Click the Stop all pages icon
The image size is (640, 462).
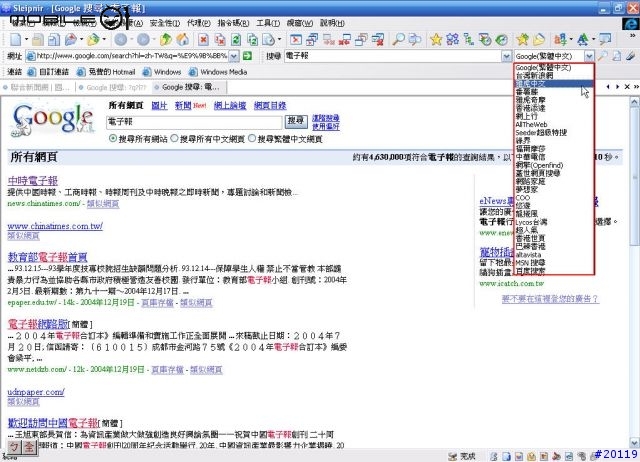click(220, 40)
